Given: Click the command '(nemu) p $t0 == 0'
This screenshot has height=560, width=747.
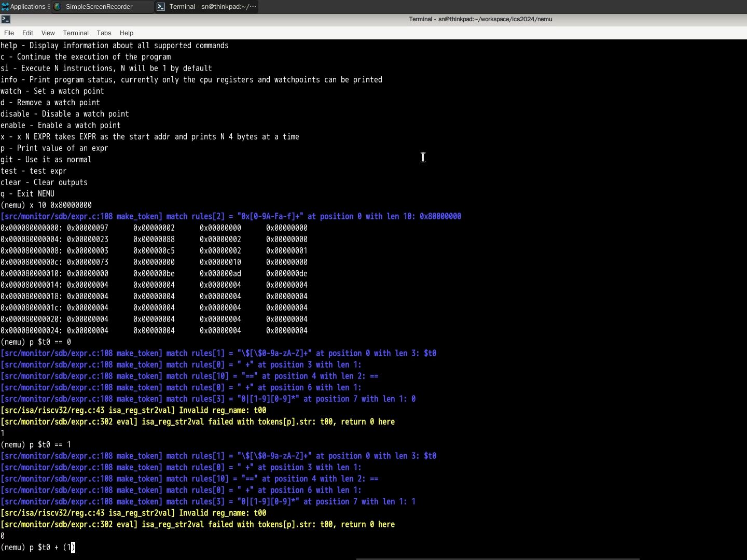Looking at the screenshot, I should click(36, 342).
